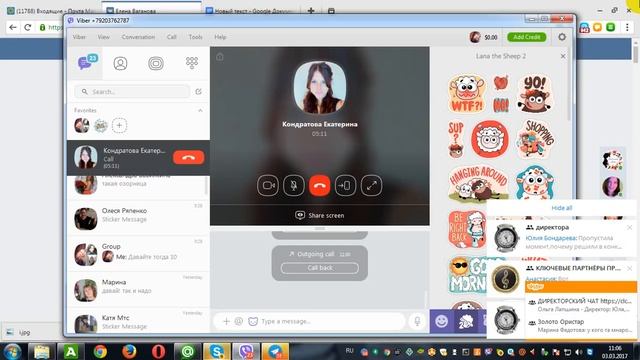Viewport: 640px width, 360px height.
Task: Open the Conversation menu
Action: 138,37
